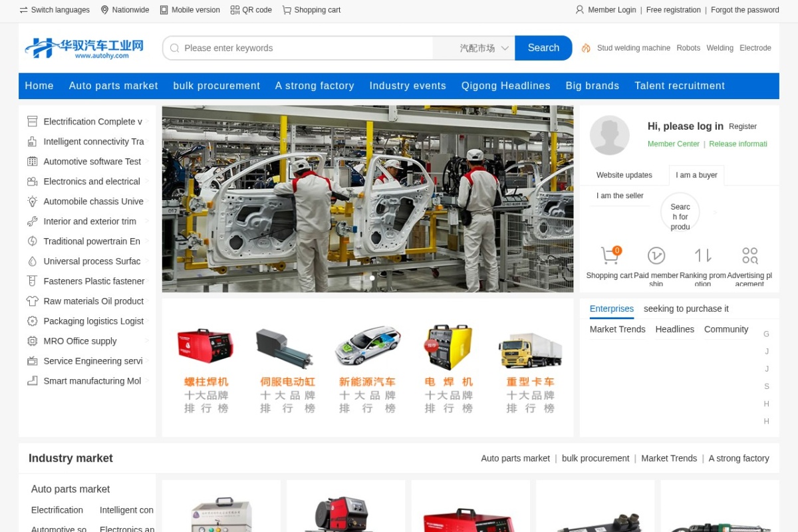Switch to the I am a buyer tab
Image resolution: width=798 pixels, height=532 pixels.
tap(696, 175)
